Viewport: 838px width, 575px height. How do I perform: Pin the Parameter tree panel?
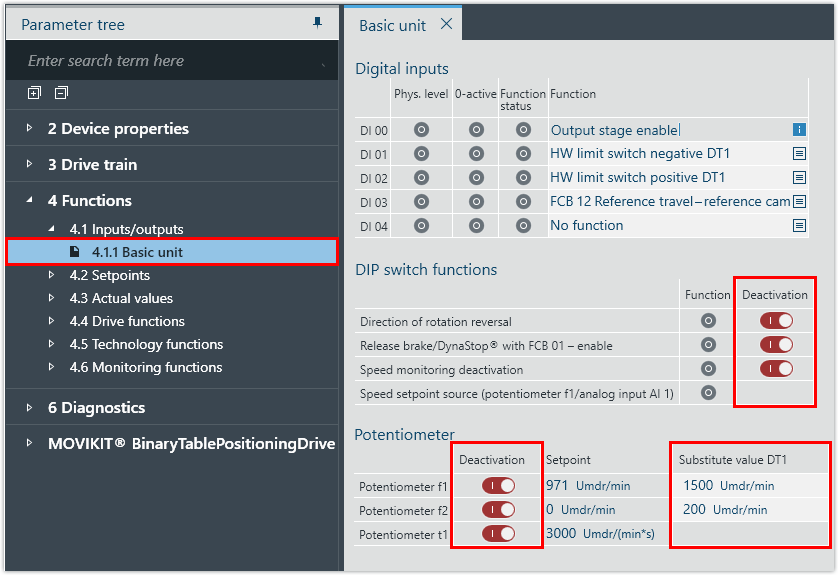click(318, 23)
